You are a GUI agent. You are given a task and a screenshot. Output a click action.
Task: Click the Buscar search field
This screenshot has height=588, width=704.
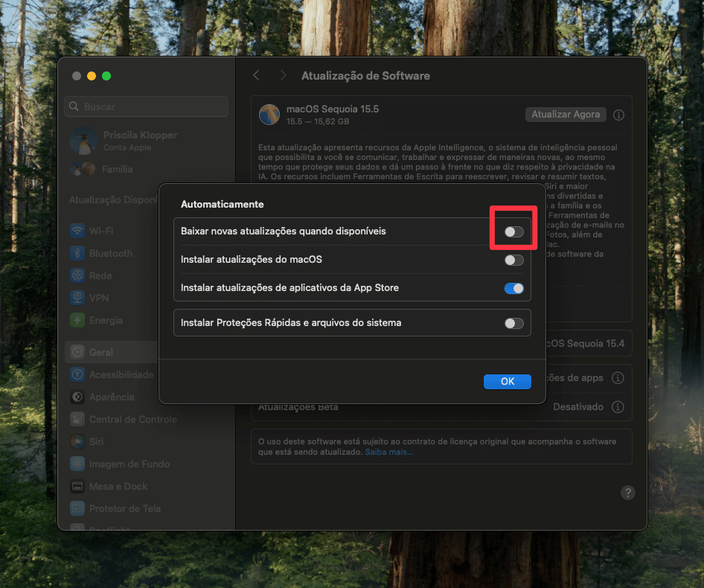147,106
